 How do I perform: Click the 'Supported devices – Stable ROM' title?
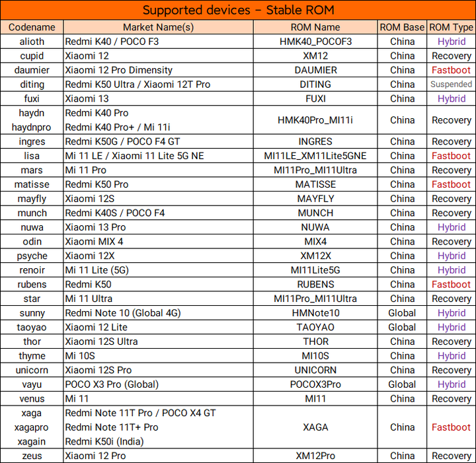click(x=238, y=10)
